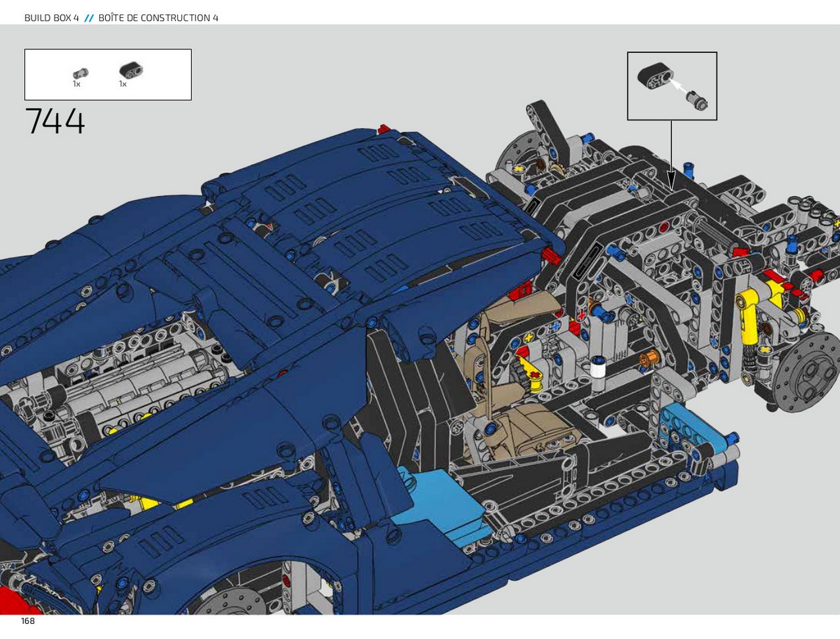Click the step number 744
This screenshot has width=840, height=639.
(x=55, y=121)
